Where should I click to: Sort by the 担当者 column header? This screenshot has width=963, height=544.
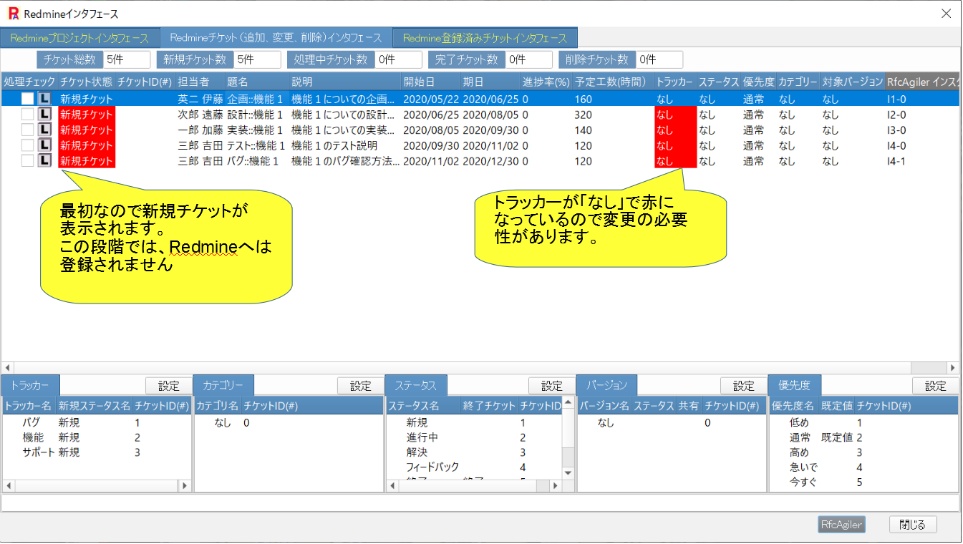(x=200, y=82)
